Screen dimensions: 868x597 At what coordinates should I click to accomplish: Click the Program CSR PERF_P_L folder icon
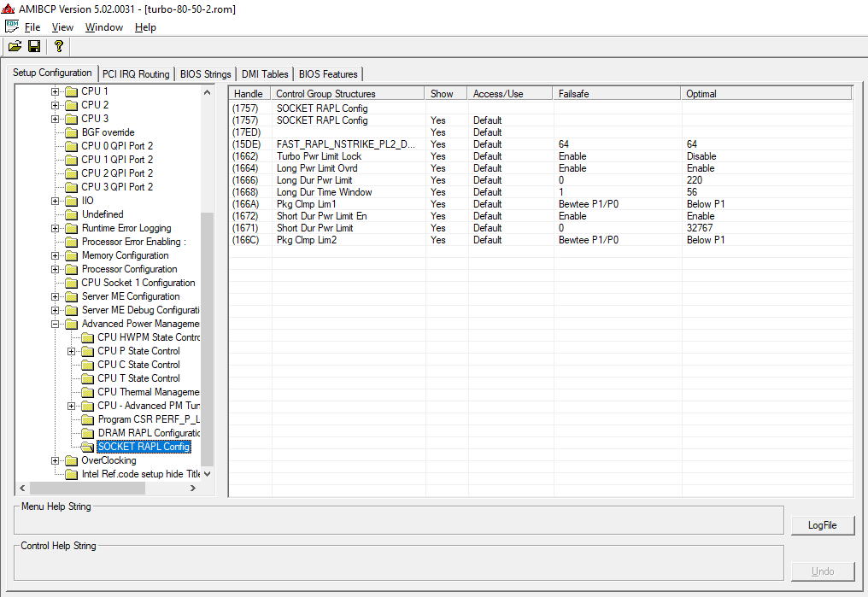pos(87,419)
